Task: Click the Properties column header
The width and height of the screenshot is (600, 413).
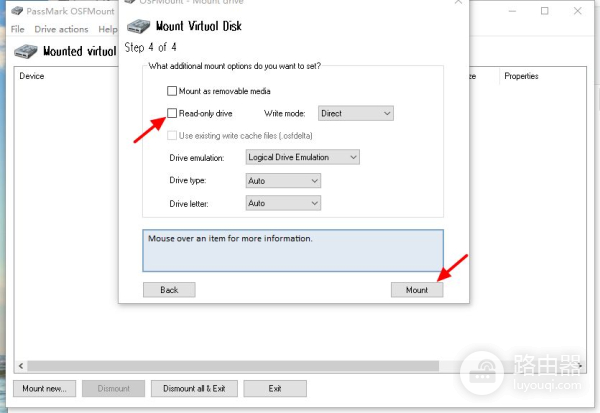Action: click(521, 76)
